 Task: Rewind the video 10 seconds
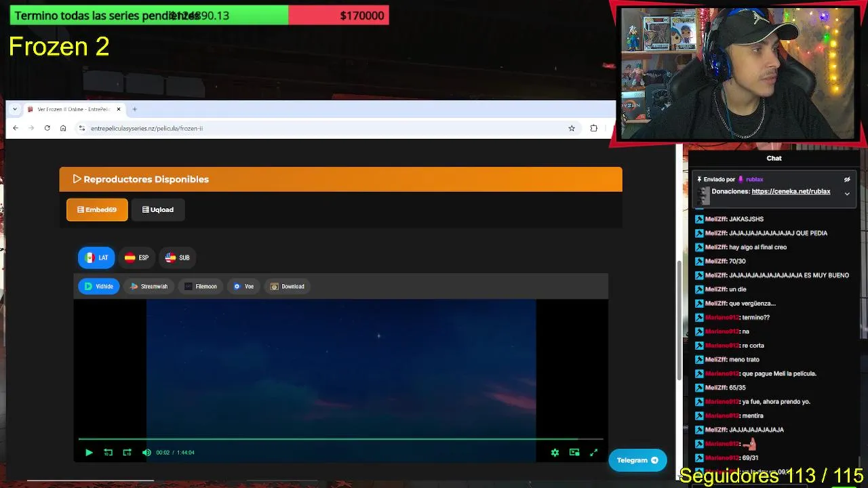(x=108, y=452)
